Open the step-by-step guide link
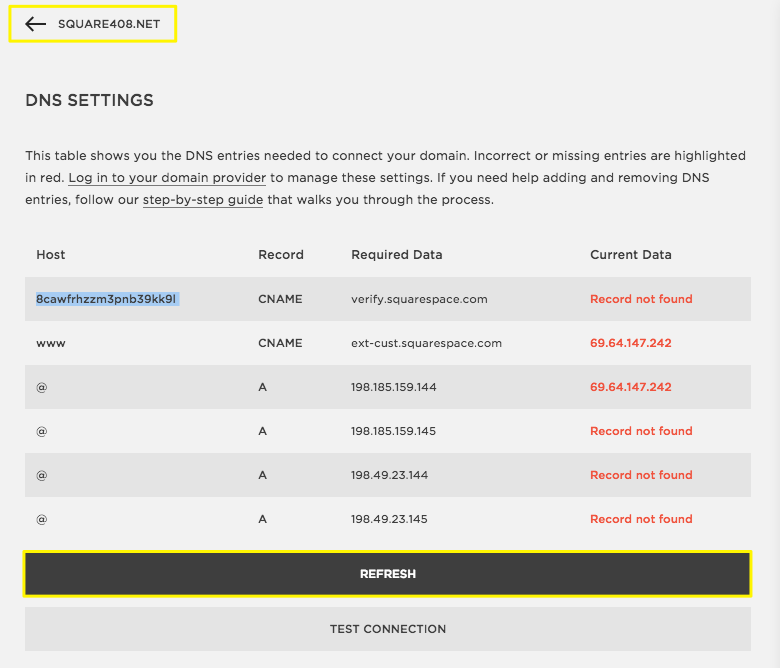Image resolution: width=780 pixels, height=668 pixels. (203, 200)
